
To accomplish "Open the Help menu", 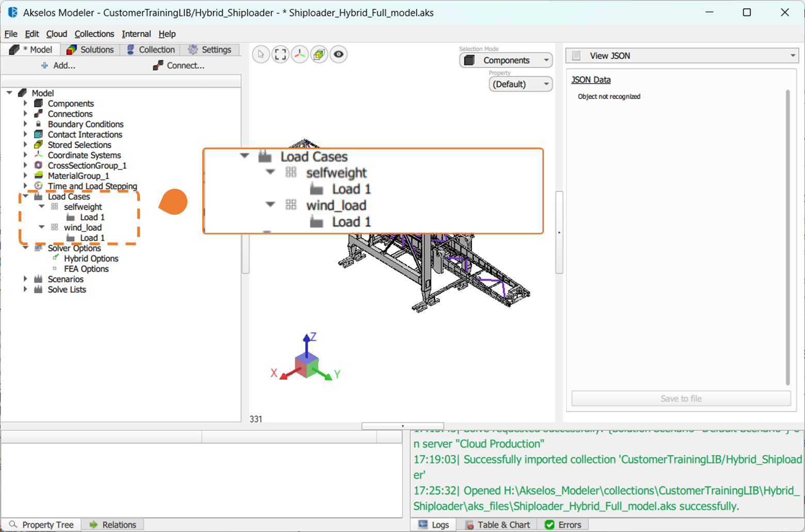I will [167, 34].
